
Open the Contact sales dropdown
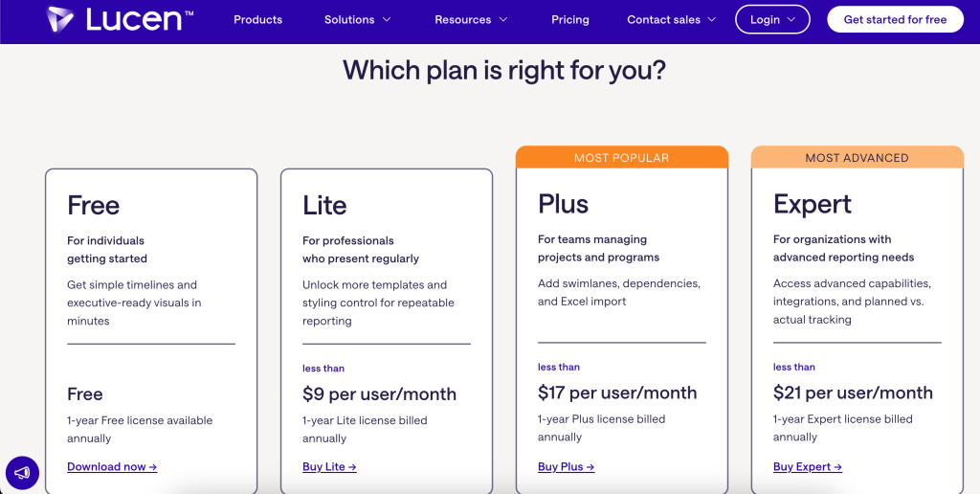tap(671, 19)
